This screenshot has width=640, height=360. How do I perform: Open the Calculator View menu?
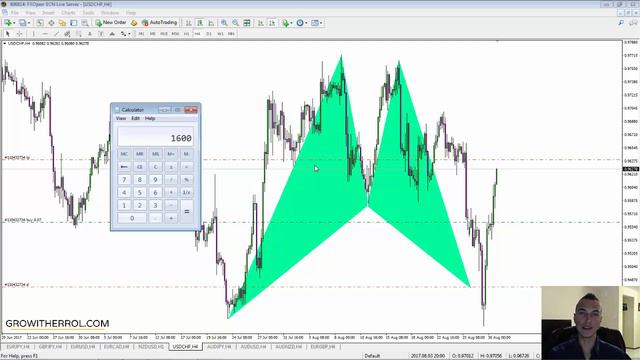tap(121, 118)
